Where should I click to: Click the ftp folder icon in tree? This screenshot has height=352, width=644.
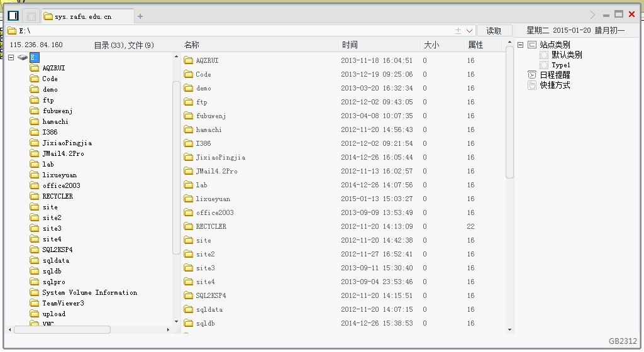point(35,100)
